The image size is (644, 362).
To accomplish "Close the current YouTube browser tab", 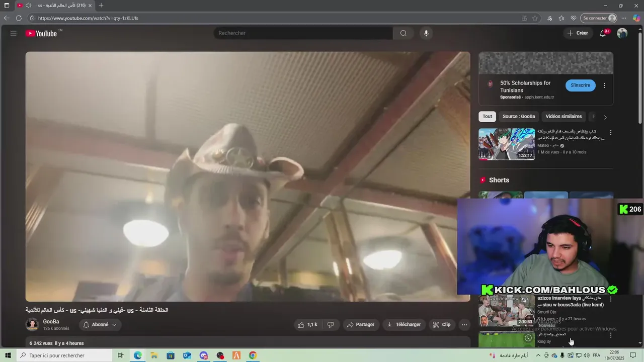I will pyautogui.click(x=90, y=6).
